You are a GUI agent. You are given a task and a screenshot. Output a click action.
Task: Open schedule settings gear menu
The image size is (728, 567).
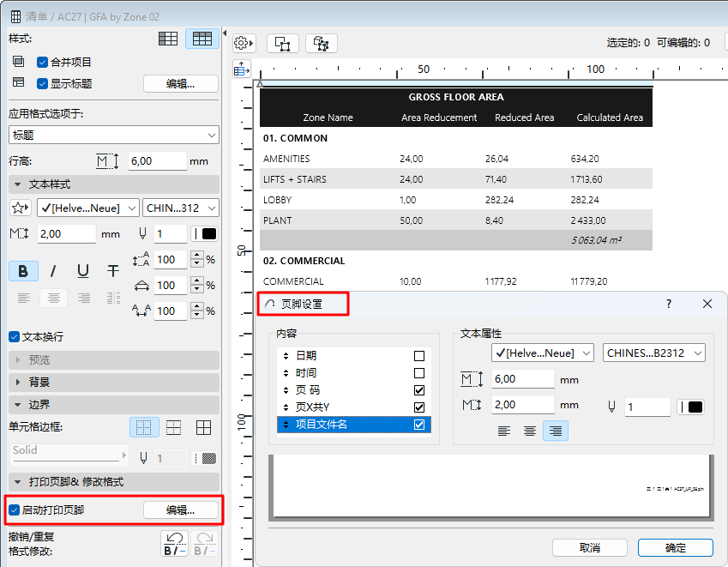click(x=244, y=43)
